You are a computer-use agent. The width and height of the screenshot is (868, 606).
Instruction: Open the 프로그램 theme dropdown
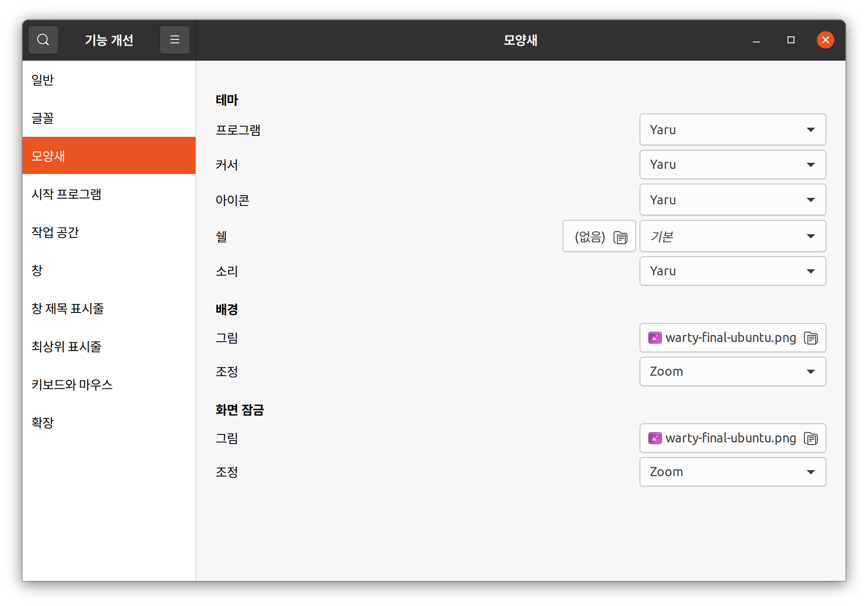[732, 129]
